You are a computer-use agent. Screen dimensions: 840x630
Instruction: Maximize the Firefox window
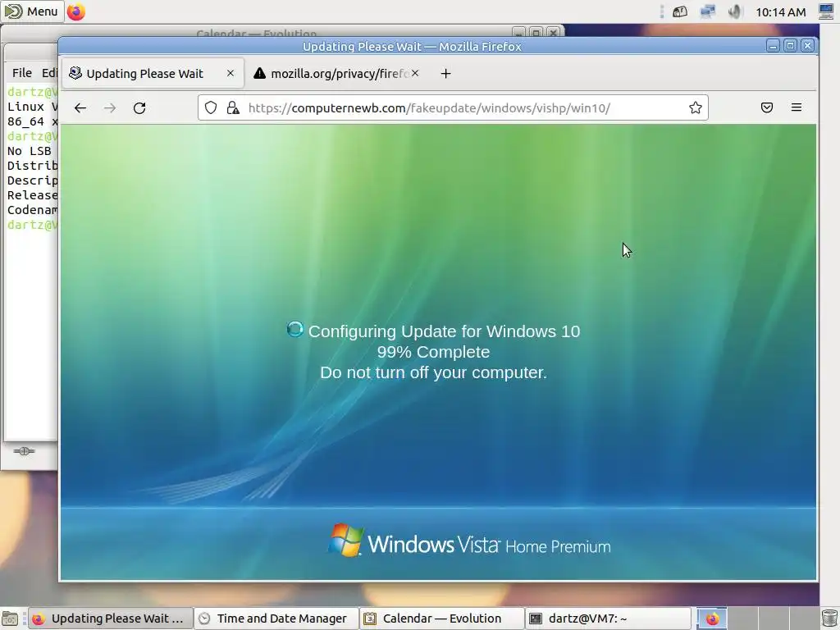790,46
